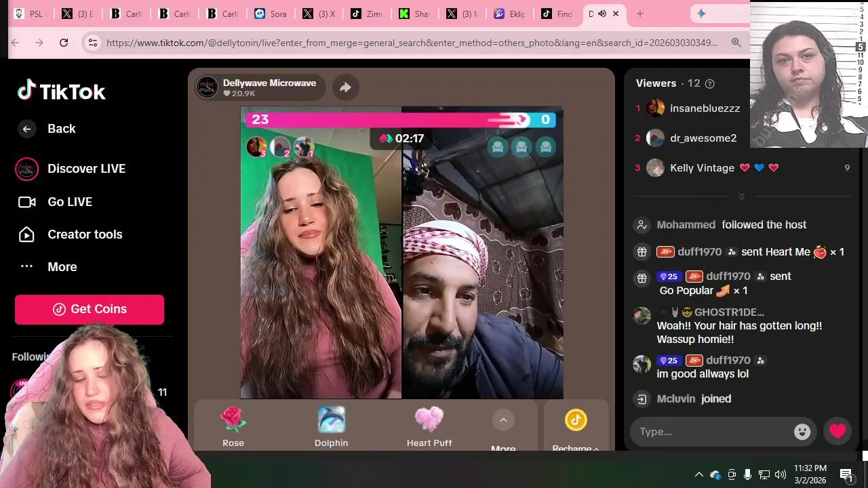Click the microphone tray icon
Image resolution: width=868 pixels, height=488 pixels.
747,474
